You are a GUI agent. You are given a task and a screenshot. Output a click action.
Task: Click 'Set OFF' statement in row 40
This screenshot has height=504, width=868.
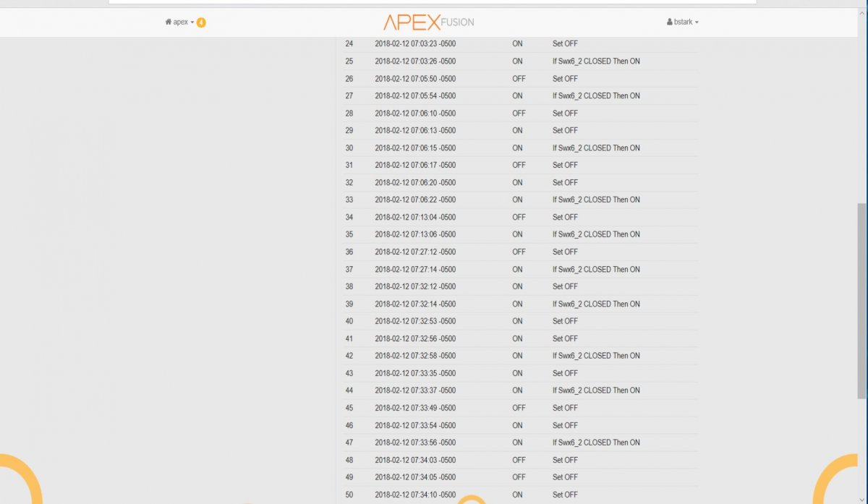(x=565, y=321)
